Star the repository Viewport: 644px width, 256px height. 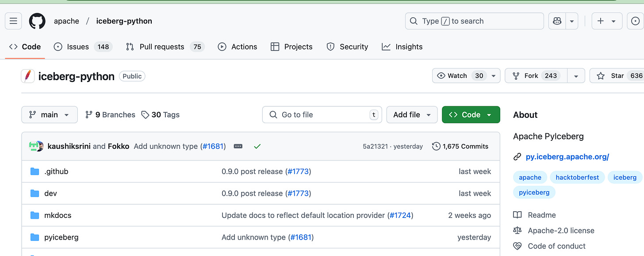pos(617,76)
